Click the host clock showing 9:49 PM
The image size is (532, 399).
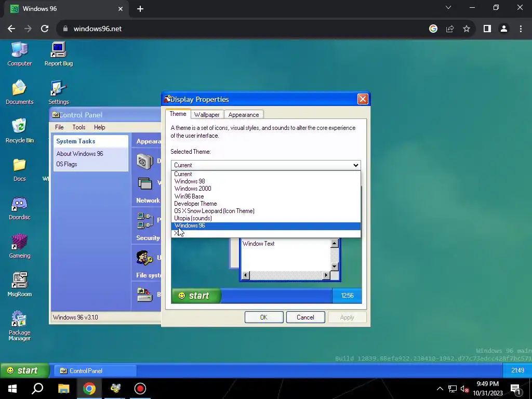pyautogui.click(x=487, y=389)
